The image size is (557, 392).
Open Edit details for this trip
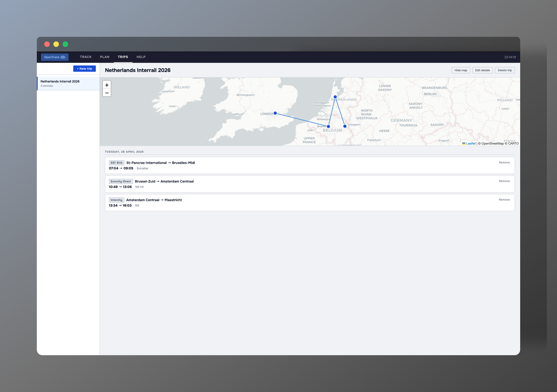pyautogui.click(x=482, y=70)
